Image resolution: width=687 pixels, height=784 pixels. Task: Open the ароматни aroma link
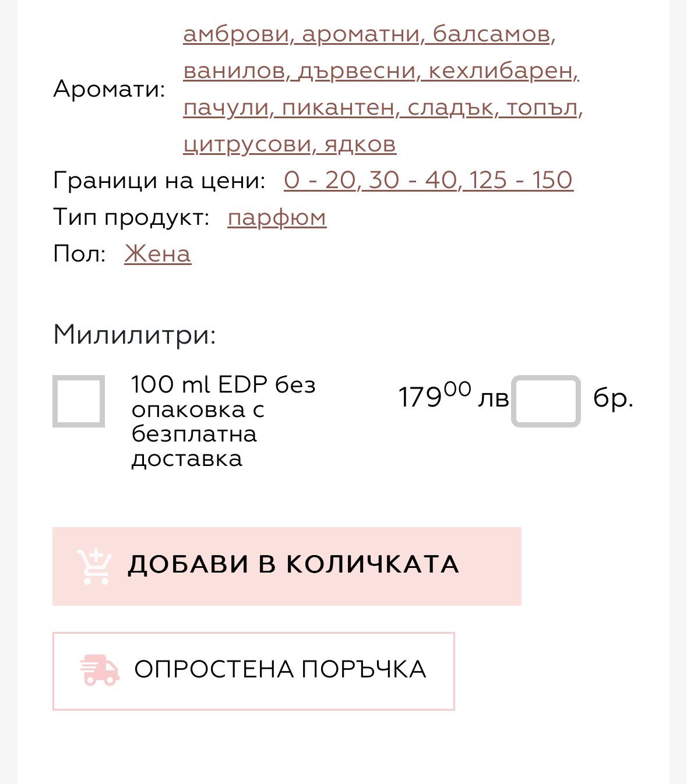click(x=361, y=34)
